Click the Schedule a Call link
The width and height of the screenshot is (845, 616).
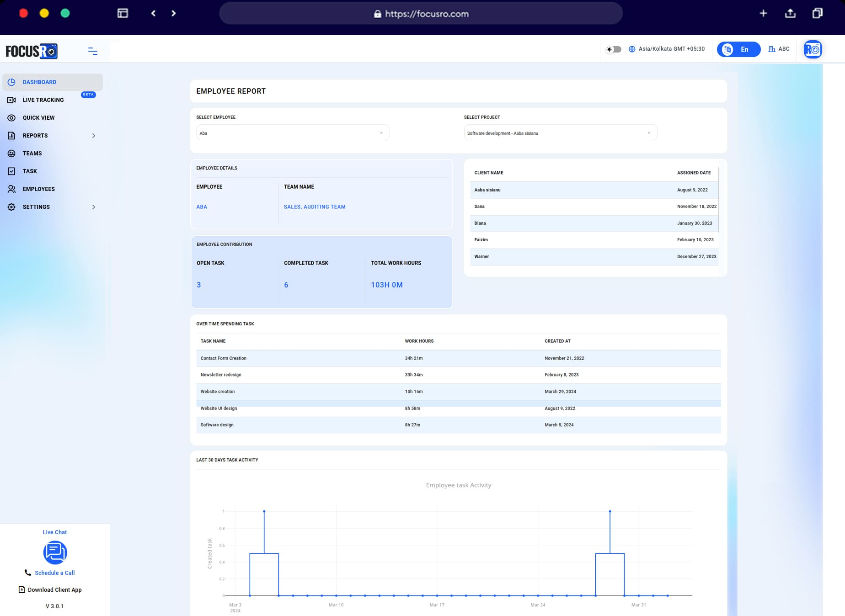click(55, 573)
